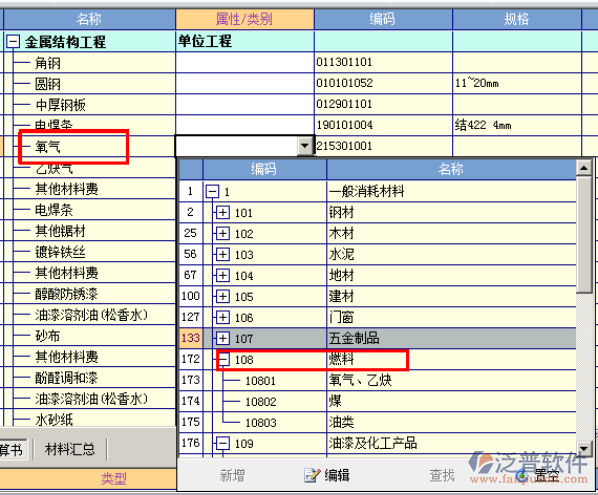598x495 pixels.
Task: Collapse the 金属结构工程 tree node
Action: point(13,41)
